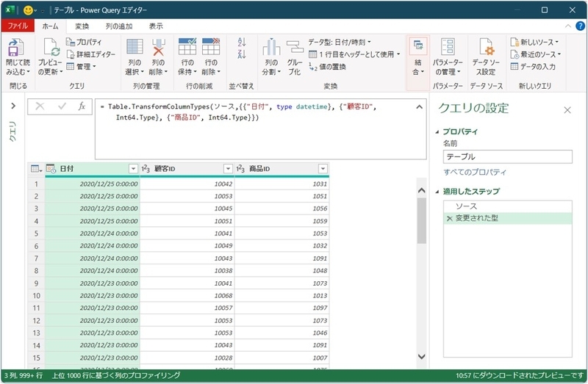
Task: Click the 列の選択 (Choose Columns) icon
Action: [135, 46]
